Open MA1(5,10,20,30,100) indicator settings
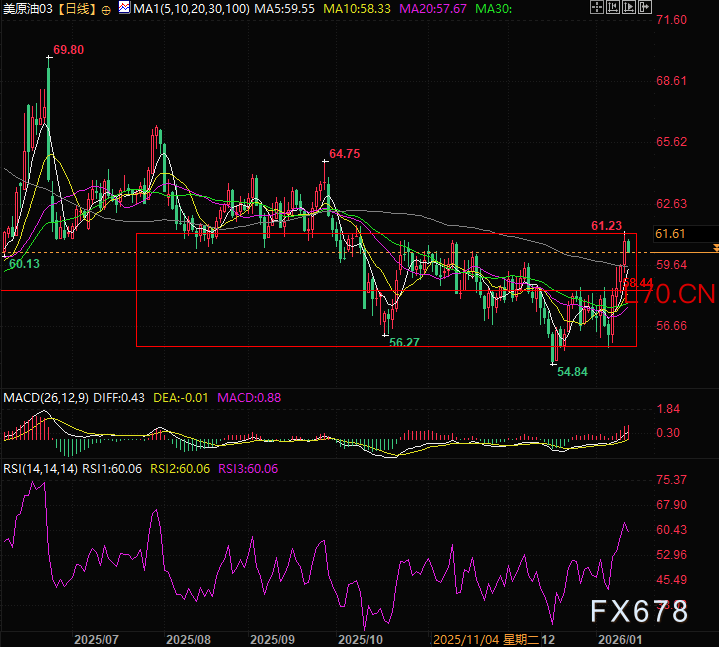 click(184, 8)
